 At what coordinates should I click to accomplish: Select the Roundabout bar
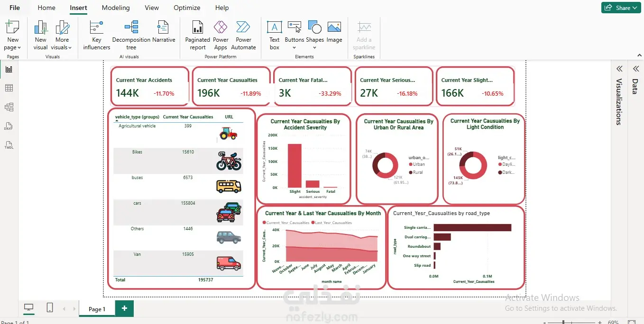[437, 246]
